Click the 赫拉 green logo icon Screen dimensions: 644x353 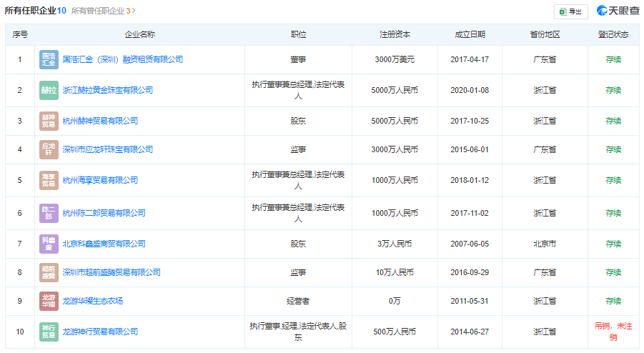click(49, 90)
